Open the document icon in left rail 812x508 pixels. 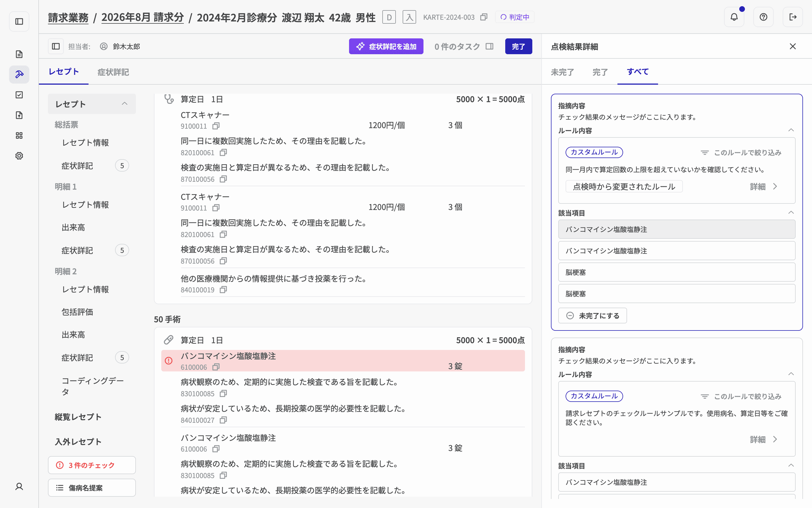[x=19, y=54]
